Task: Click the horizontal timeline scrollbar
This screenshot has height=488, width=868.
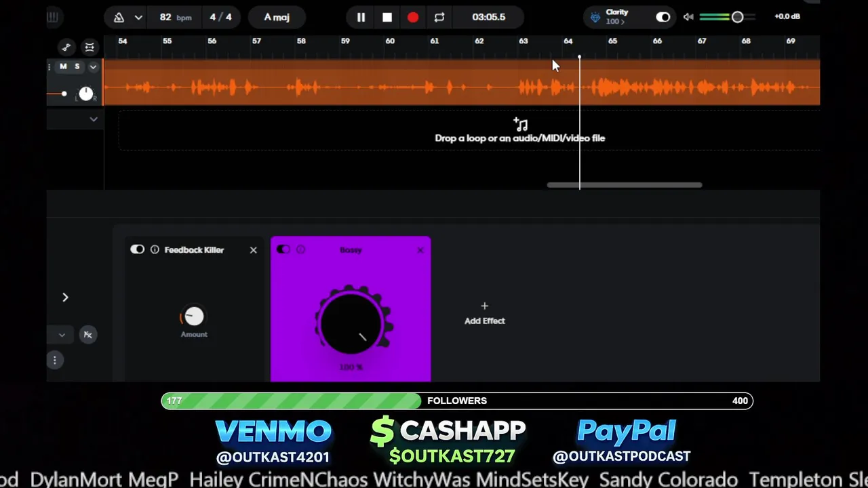Action: click(x=625, y=184)
